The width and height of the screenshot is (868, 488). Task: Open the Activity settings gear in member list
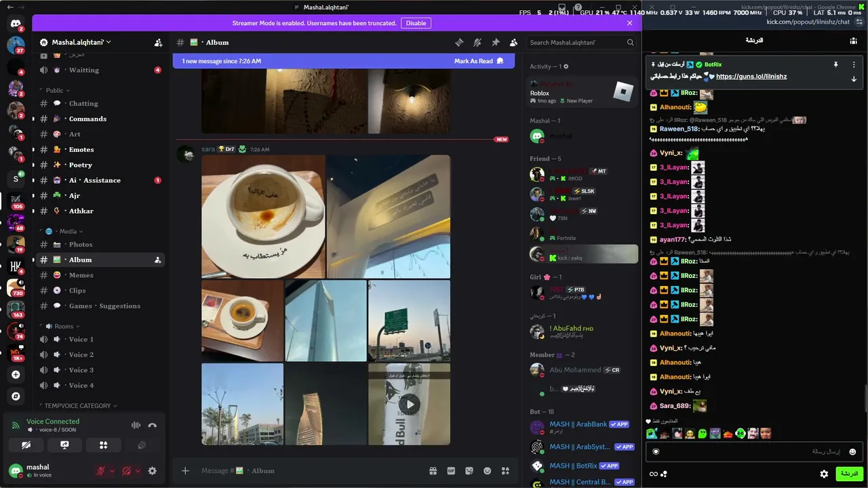pos(566,66)
